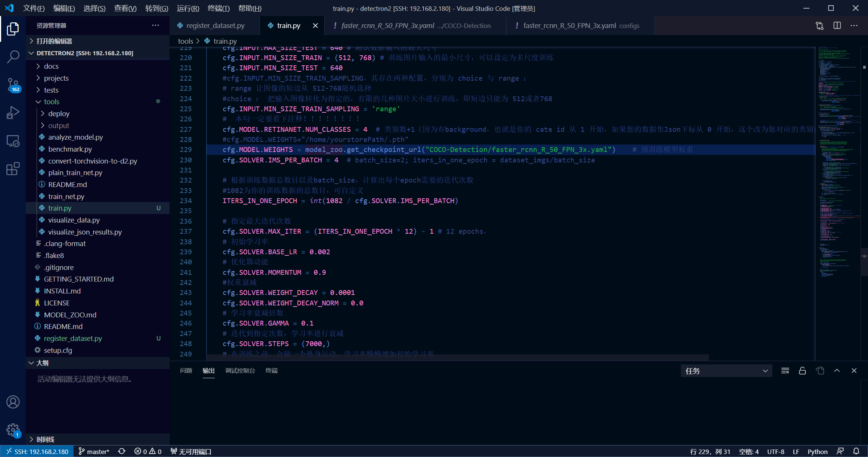Maximize the panel with the chevron
The width and height of the screenshot is (868, 457).
pyautogui.click(x=837, y=370)
